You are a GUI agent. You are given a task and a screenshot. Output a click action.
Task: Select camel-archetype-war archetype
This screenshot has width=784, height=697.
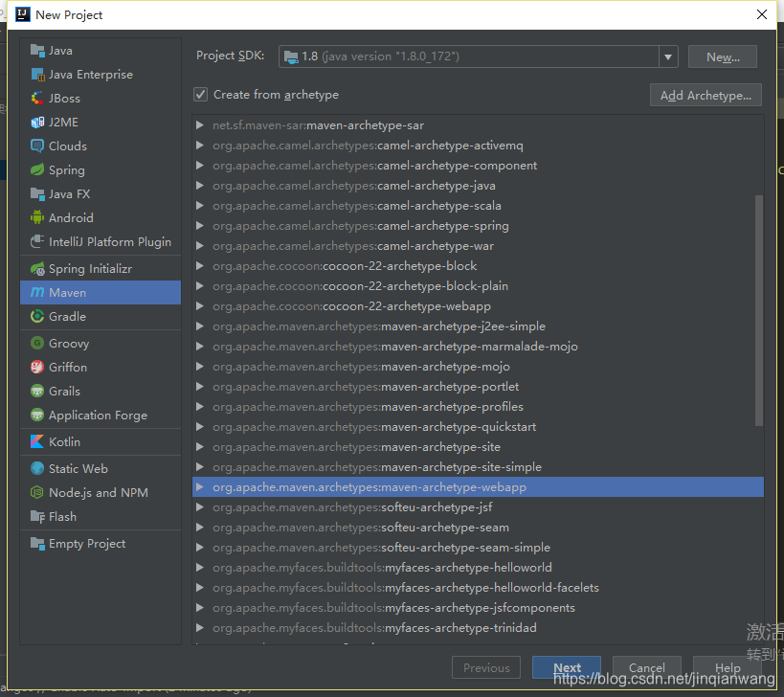click(x=478, y=246)
